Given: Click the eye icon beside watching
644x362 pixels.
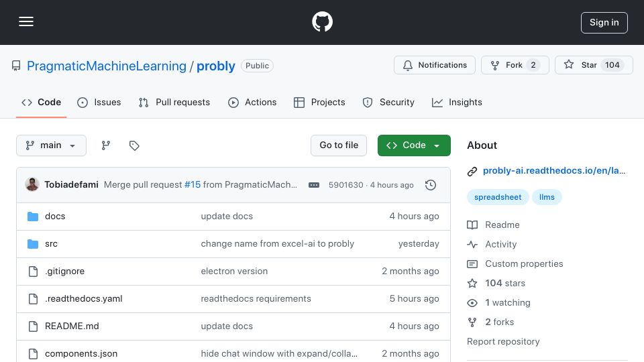Looking at the screenshot, I should click(472, 303).
